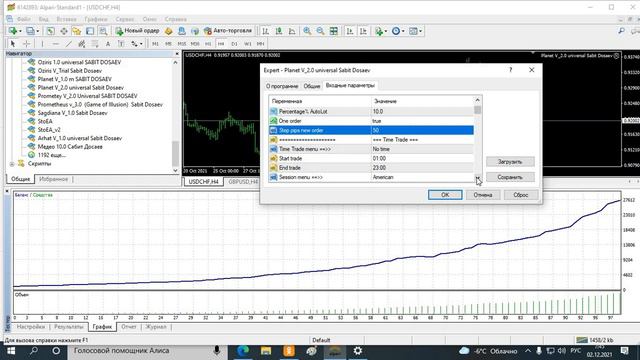Zoom out on the chart
Image resolution: width=640 pixels, height=360 pixels.
point(320,31)
